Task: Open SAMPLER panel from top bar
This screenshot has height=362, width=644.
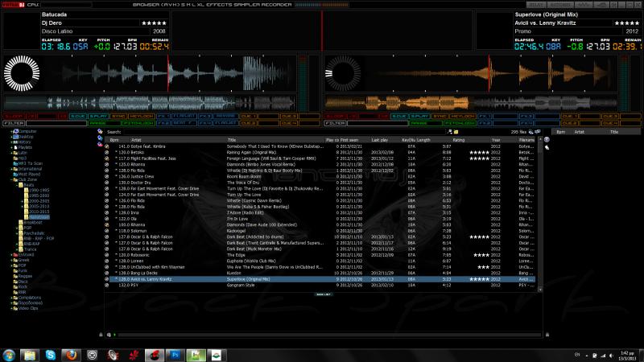Action: point(249,5)
